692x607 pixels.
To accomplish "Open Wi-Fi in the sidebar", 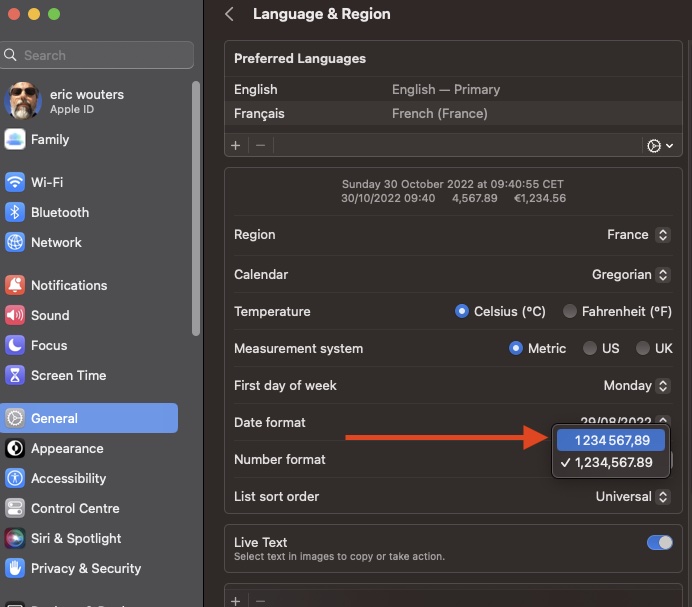I will [47, 182].
